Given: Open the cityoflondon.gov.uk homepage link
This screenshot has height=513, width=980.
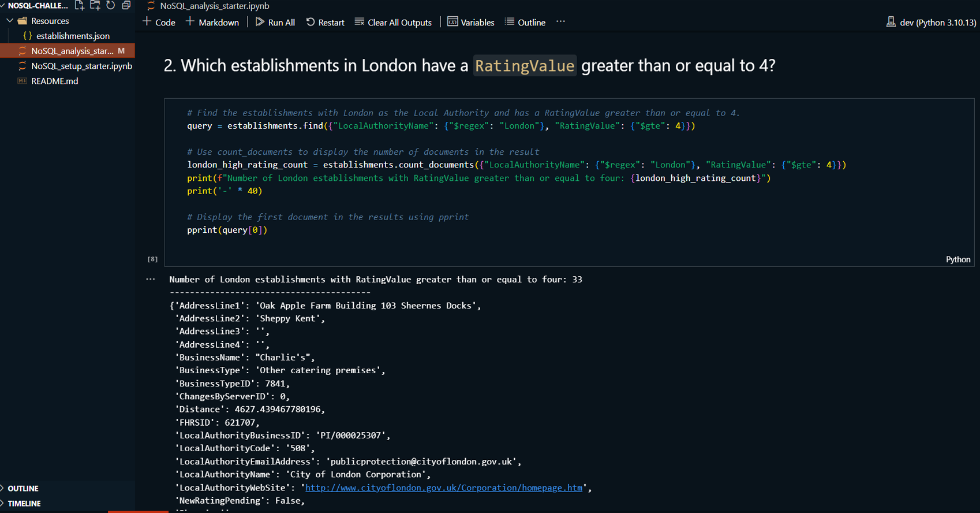Looking at the screenshot, I should [x=443, y=488].
